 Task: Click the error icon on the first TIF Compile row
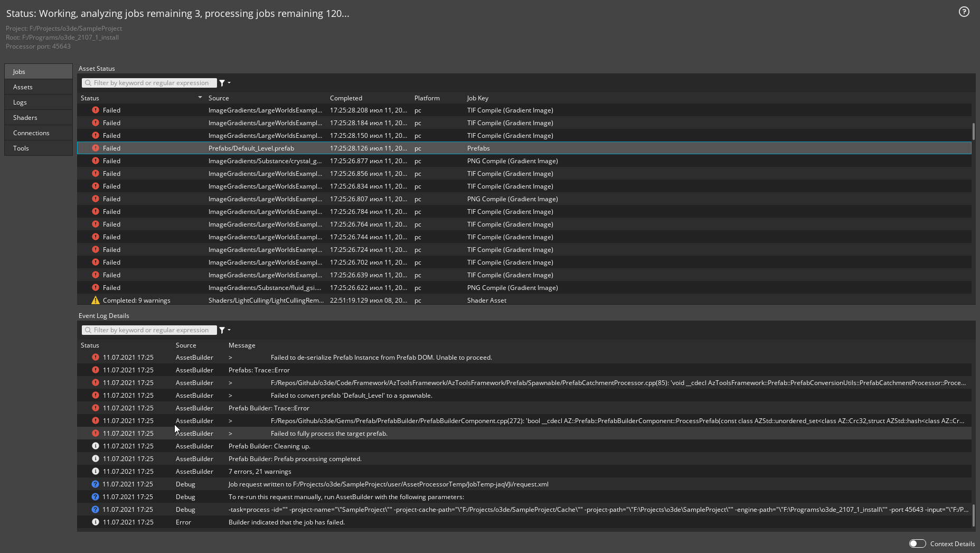96,110
